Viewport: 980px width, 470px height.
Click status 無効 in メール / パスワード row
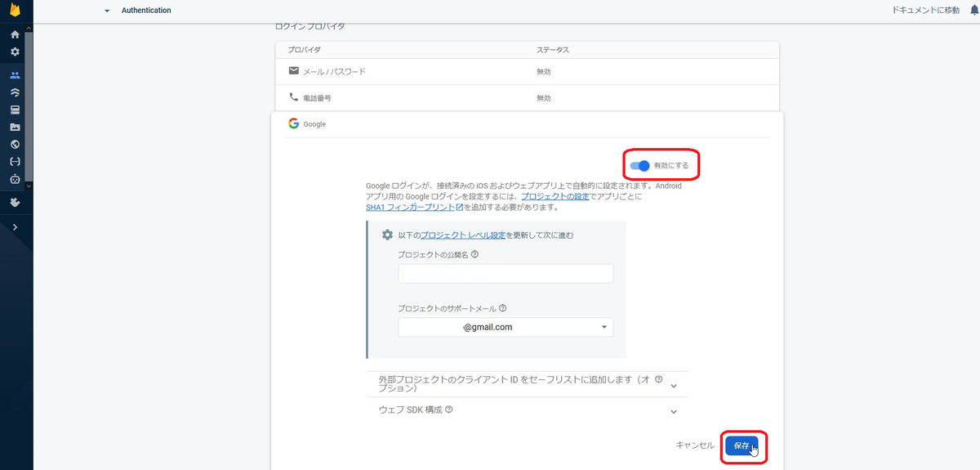[544, 72]
